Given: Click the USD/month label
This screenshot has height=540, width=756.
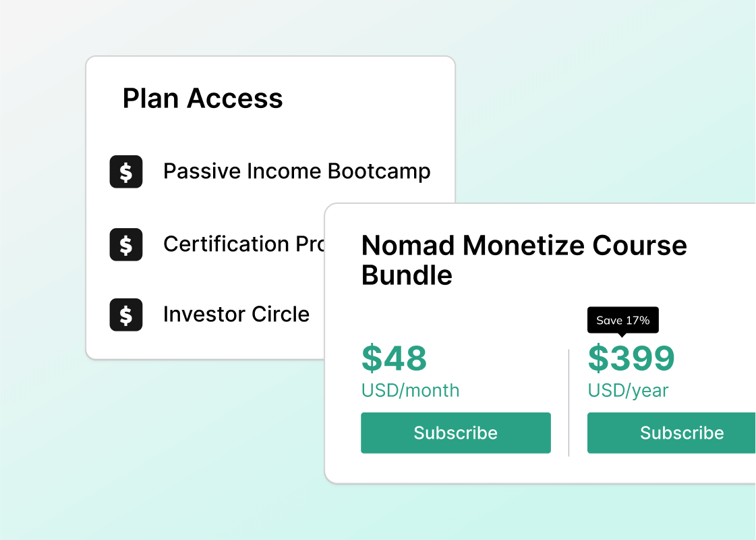Looking at the screenshot, I should tap(410, 391).
